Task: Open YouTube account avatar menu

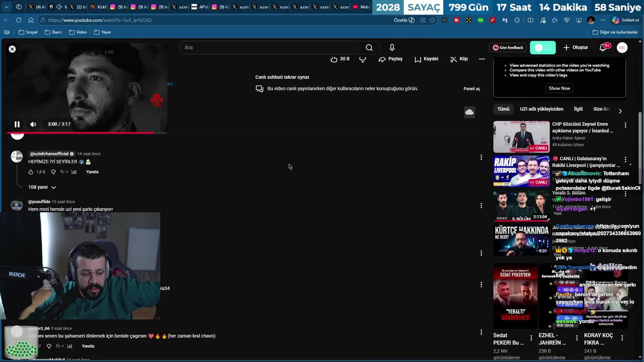Action: tap(622, 47)
